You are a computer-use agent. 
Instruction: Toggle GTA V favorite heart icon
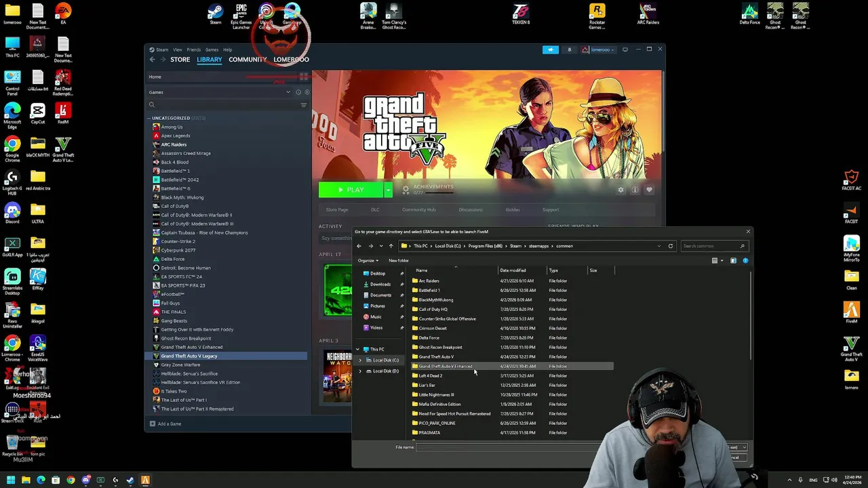(649, 190)
